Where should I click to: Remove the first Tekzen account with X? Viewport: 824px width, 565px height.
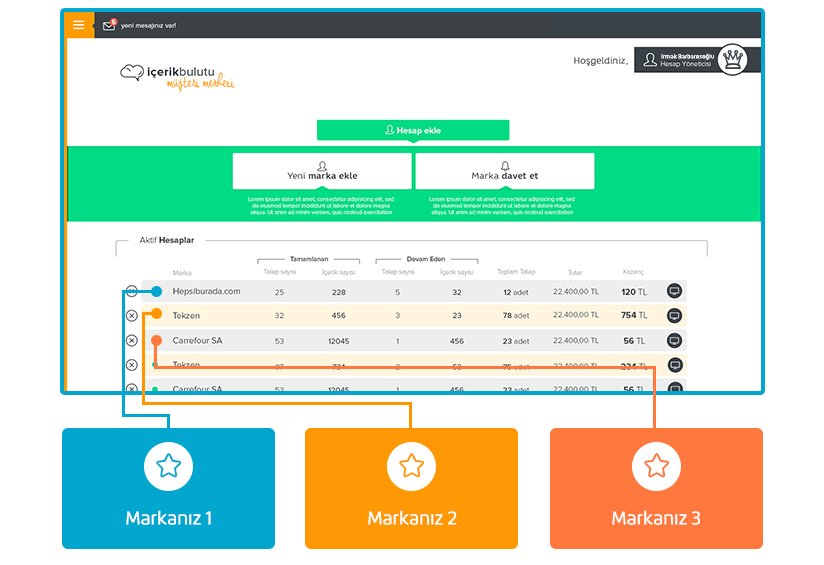click(x=132, y=315)
